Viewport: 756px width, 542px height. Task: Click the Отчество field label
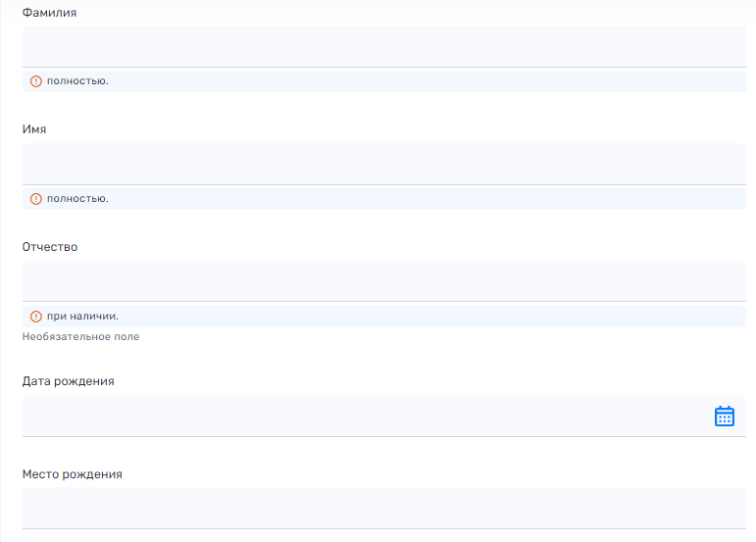pyautogui.click(x=50, y=247)
